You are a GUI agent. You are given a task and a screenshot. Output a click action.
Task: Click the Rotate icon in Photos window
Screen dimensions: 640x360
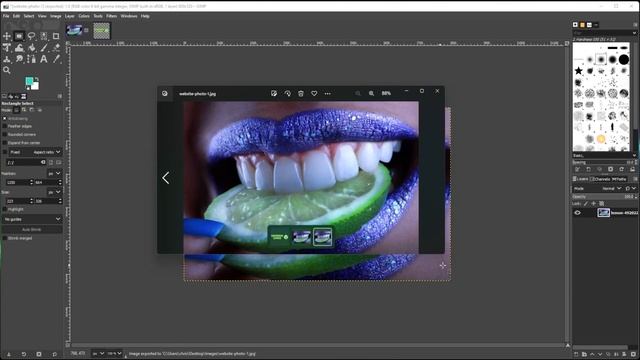(287, 93)
